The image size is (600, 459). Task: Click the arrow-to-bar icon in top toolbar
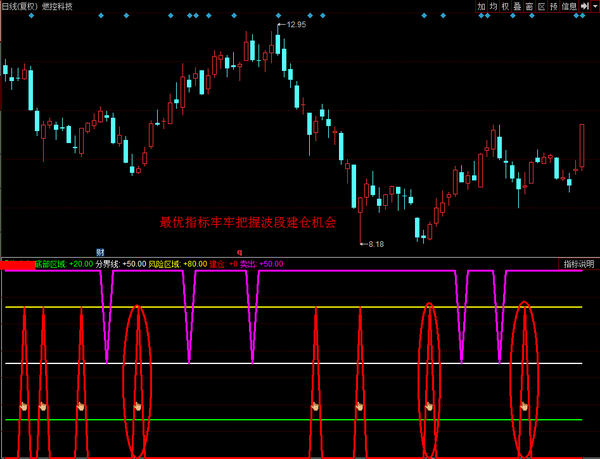pyautogui.click(x=583, y=6)
